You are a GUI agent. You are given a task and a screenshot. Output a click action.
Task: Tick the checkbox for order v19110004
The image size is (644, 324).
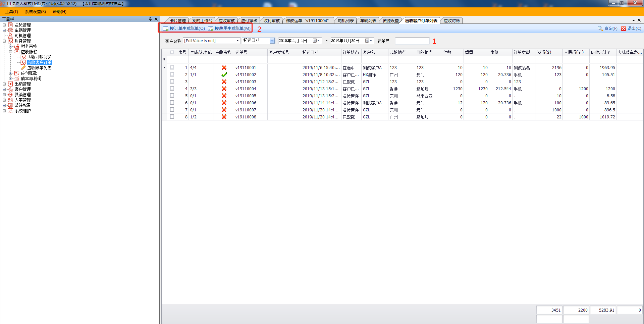(172, 89)
